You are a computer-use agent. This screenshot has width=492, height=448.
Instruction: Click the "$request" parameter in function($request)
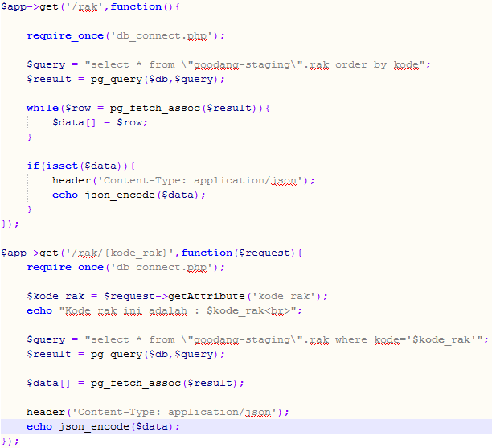pos(264,253)
